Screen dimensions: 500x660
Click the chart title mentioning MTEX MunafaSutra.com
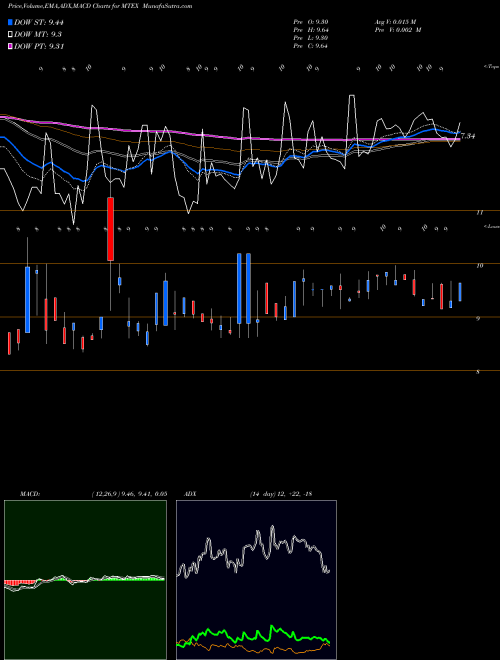pyautogui.click(x=100, y=6)
